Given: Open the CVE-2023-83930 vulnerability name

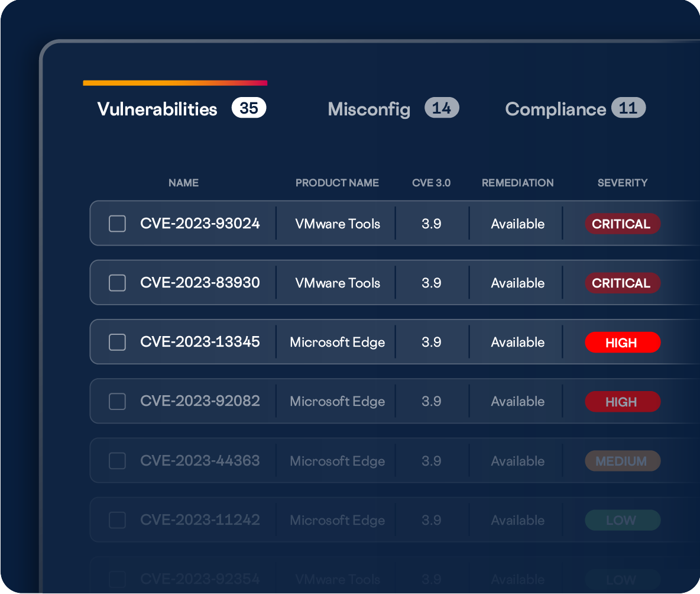Looking at the screenshot, I should tap(200, 283).
